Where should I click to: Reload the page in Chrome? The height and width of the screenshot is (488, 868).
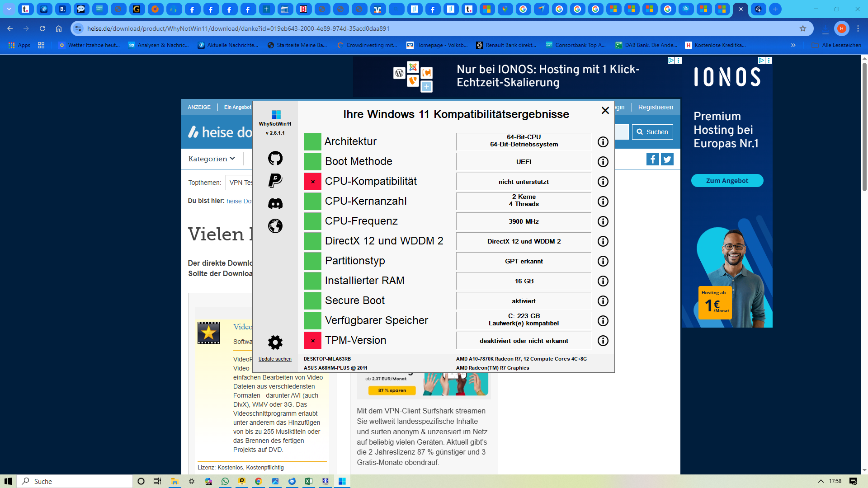point(42,28)
